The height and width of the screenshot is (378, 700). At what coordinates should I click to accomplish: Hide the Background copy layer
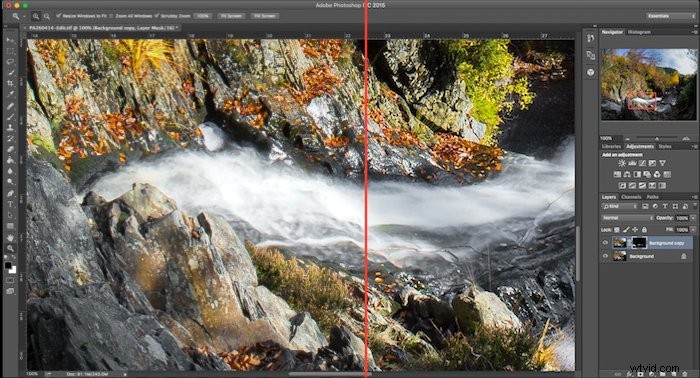[605, 243]
